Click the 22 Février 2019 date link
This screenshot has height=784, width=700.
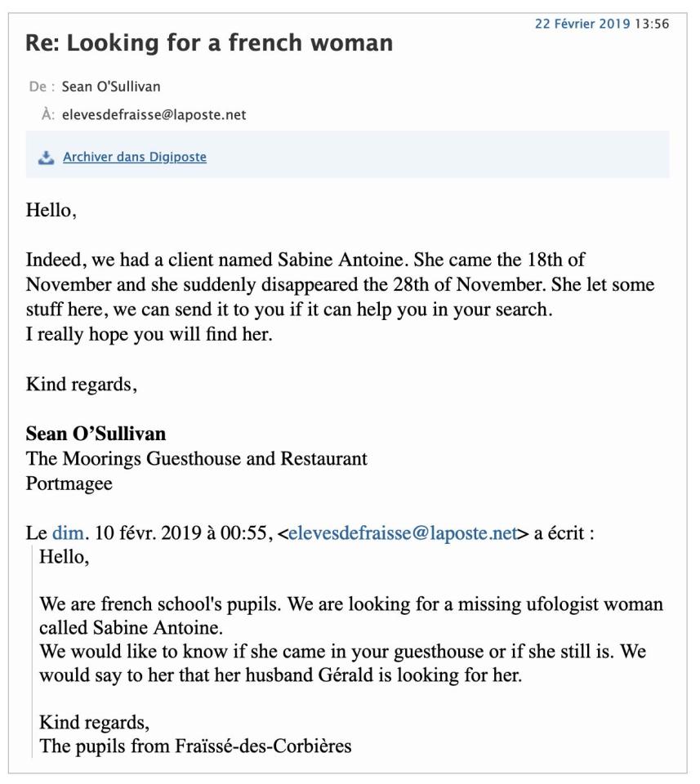point(582,24)
